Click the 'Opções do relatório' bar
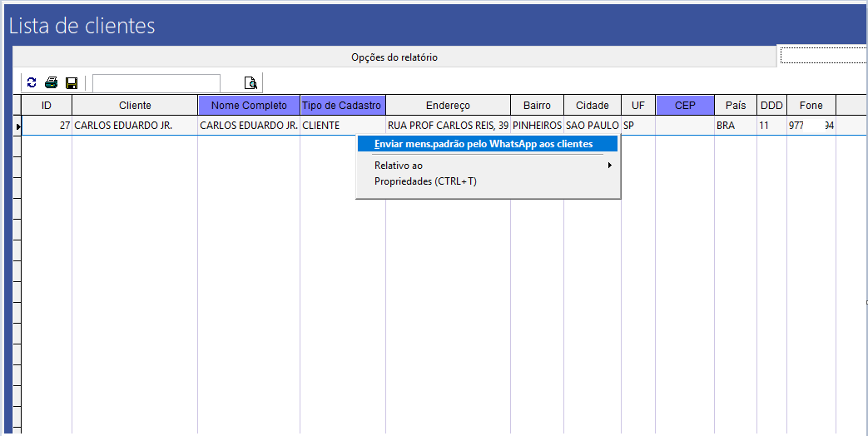 (394, 57)
